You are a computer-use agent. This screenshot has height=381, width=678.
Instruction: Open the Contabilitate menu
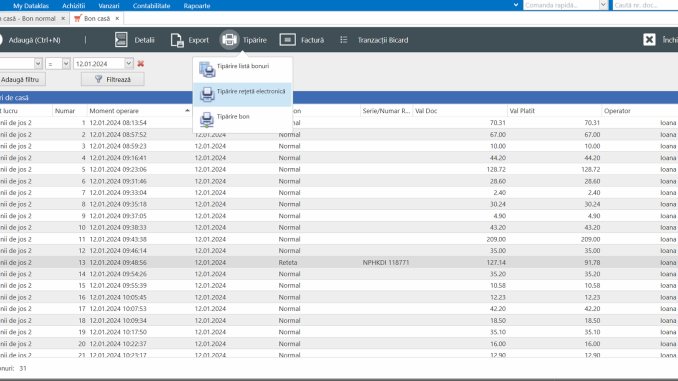[x=151, y=6]
